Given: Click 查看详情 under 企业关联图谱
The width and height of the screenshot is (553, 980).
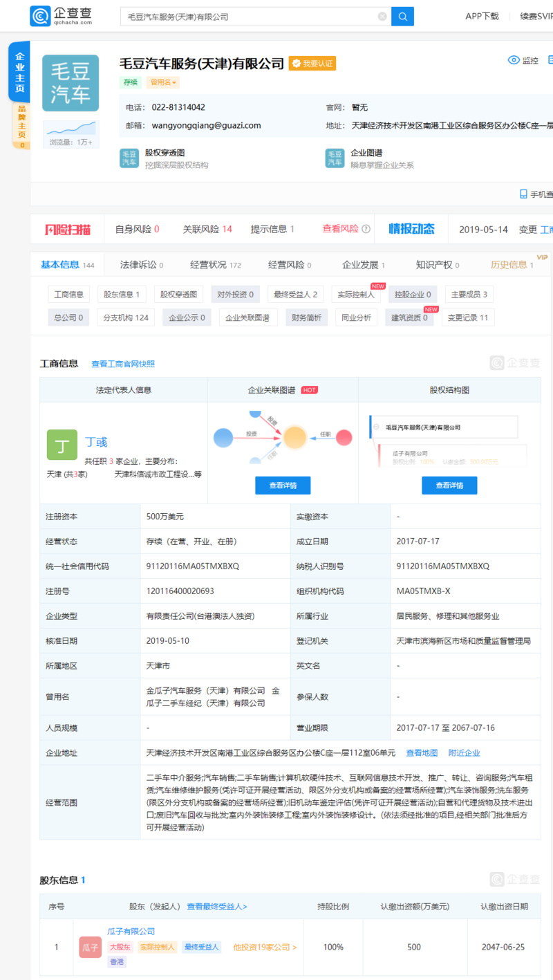Looking at the screenshot, I should [283, 486].
